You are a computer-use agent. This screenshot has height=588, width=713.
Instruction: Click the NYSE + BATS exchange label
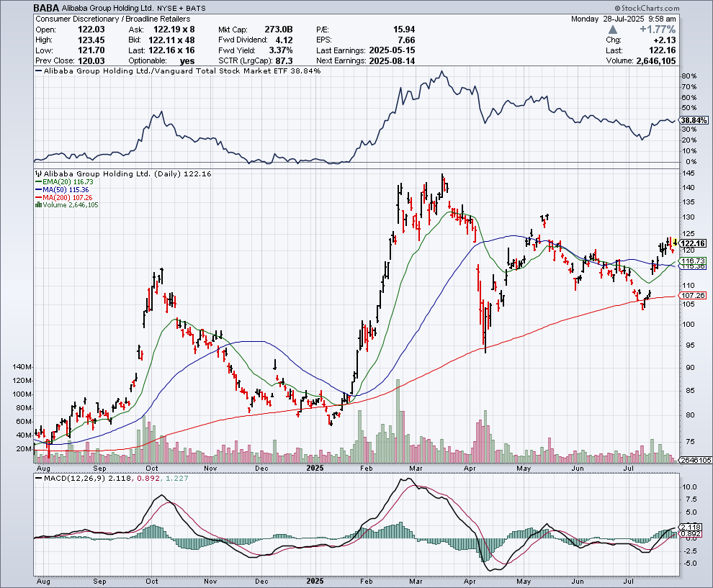click(181, 8)
